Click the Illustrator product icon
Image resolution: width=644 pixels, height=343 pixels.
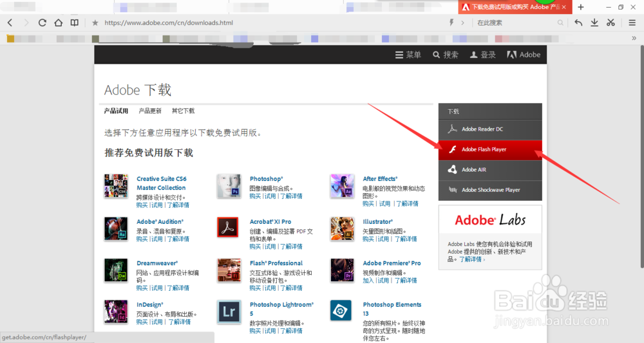click(x=342, y=228)
